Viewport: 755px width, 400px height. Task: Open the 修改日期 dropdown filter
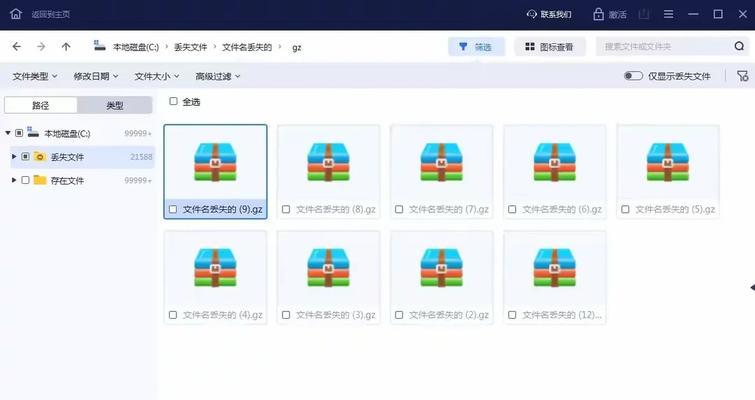[x=96, y=76]
